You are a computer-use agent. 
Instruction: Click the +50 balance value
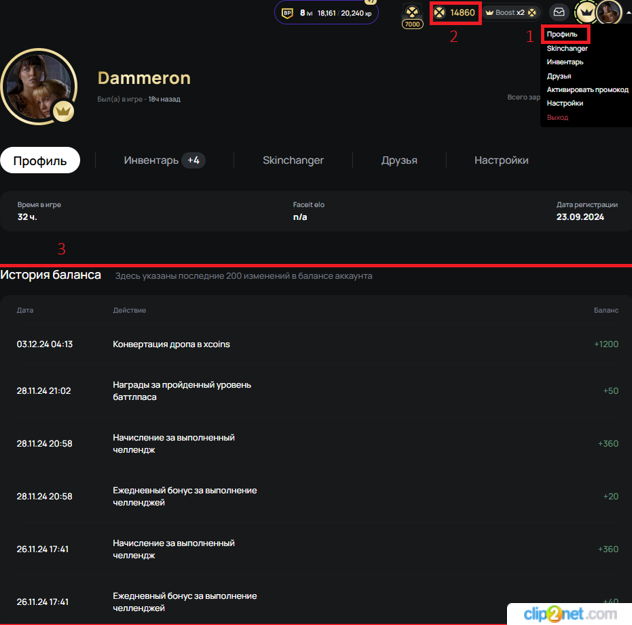click(x=611, y=391)
